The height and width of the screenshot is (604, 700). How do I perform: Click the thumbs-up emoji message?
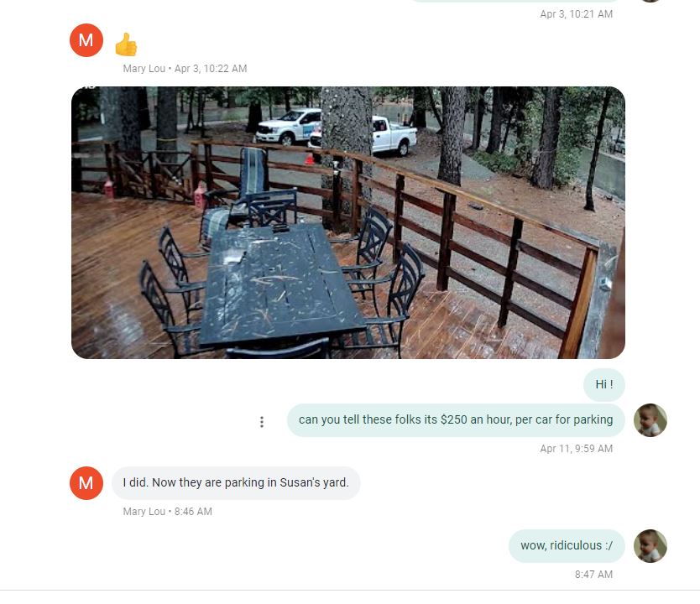tap(126, 44)
